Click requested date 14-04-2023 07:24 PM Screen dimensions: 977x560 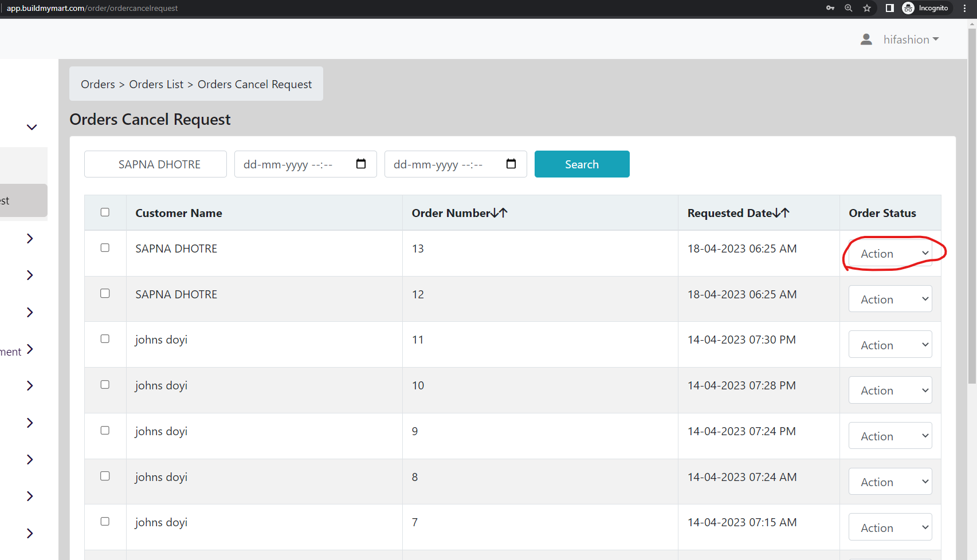click(741, 431)
